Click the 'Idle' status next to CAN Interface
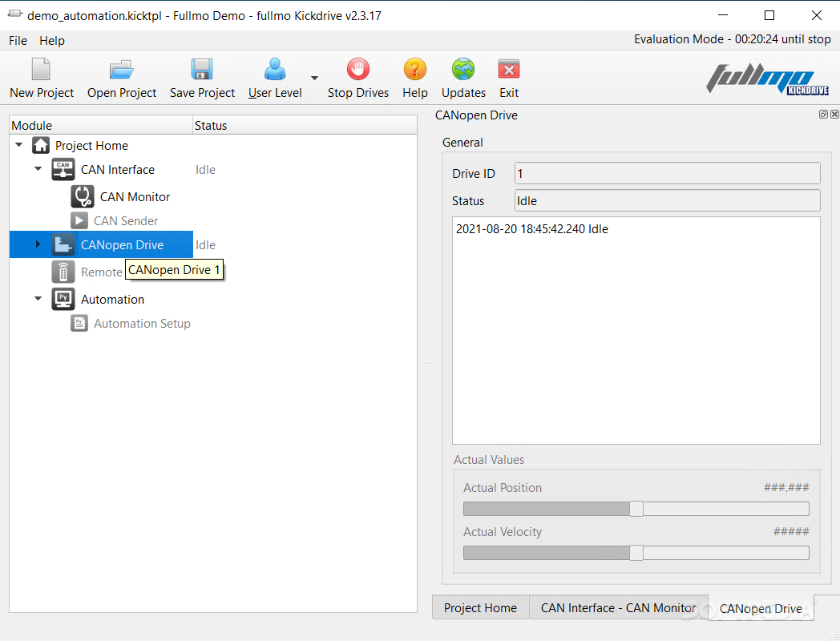 click(x=206, y=170)
